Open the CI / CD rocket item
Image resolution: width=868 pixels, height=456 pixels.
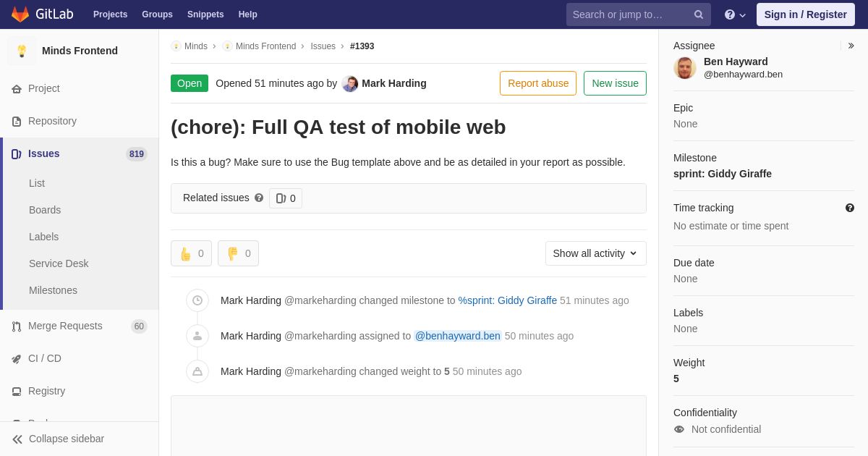[45, 358]
